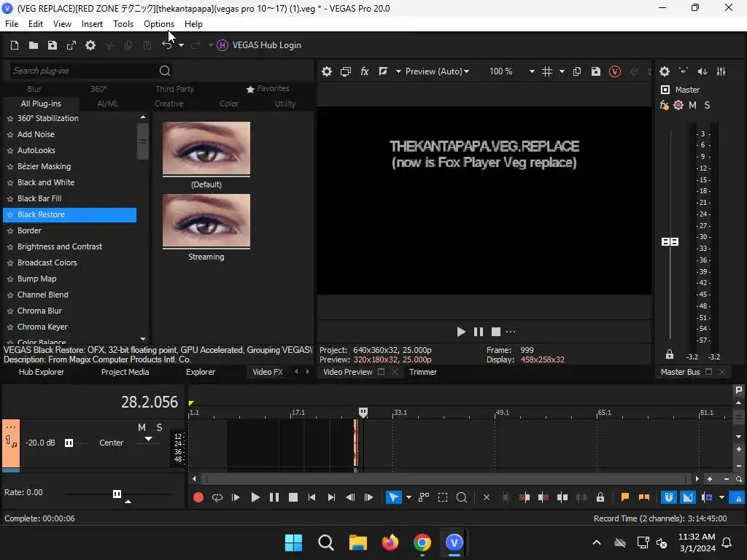This screenshot has width=747, height=560.
Task: Open the Hub Explorer tab
Action: [x=42, y=372]
